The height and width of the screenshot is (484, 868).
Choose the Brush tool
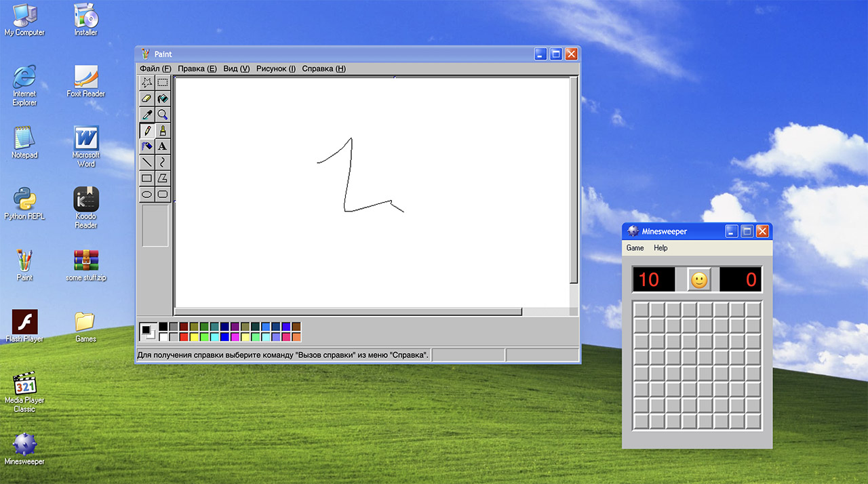click(x=163, y=130)
